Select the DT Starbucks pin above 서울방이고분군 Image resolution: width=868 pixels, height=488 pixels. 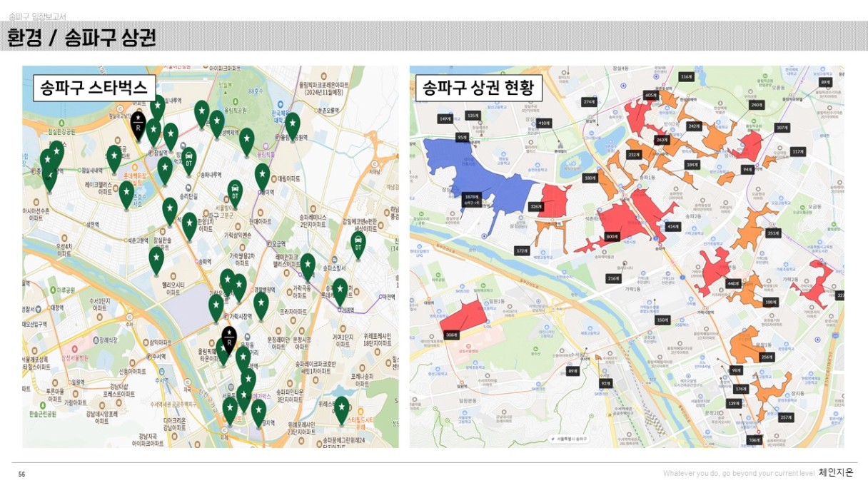click(x=234, y=193)
